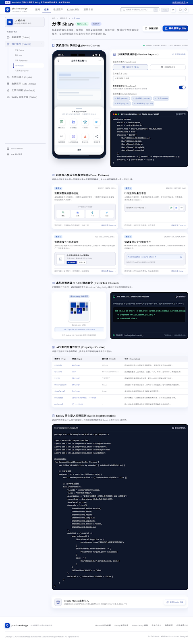The width and height of the screenshot is (193, 644).
Task: Tap the 复制链接 icon in the share sheet
Action: point(62,137)
